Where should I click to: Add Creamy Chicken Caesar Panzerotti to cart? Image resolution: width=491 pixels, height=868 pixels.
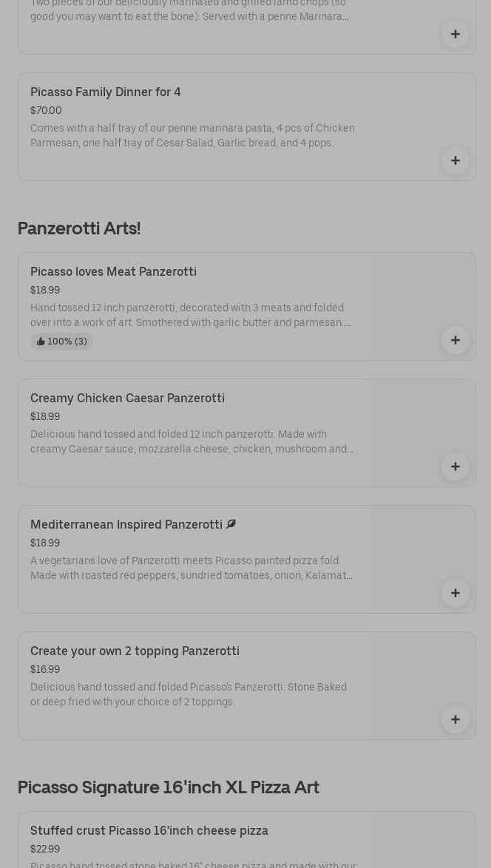(x=456, y=467)
